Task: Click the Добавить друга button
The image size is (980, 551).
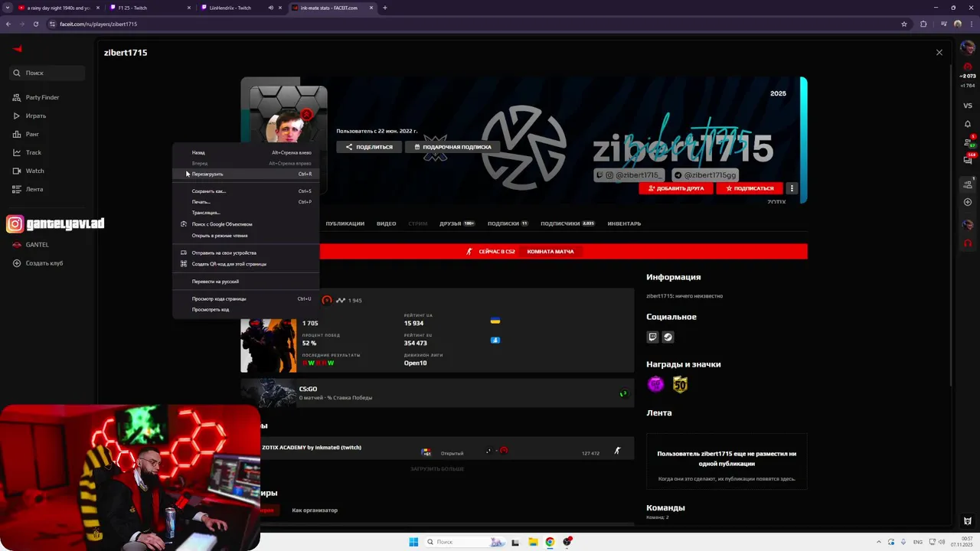Action: click(x=676, y=188)
